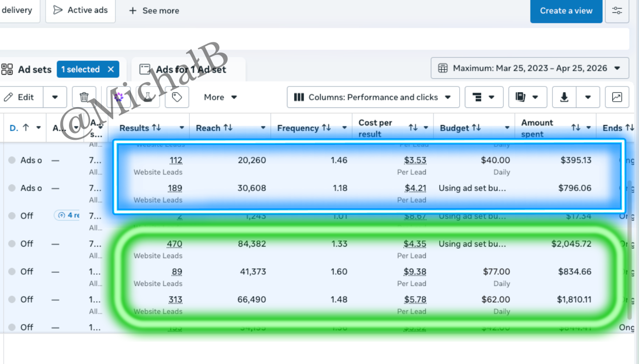Screen dimensions: 639x364
Task: Select the $40.00 daily budget cell
Action: (495, 161)
